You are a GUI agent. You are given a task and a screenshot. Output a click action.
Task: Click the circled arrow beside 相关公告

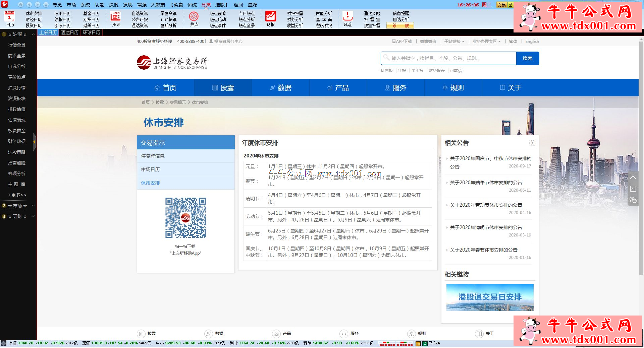[532, 143]
